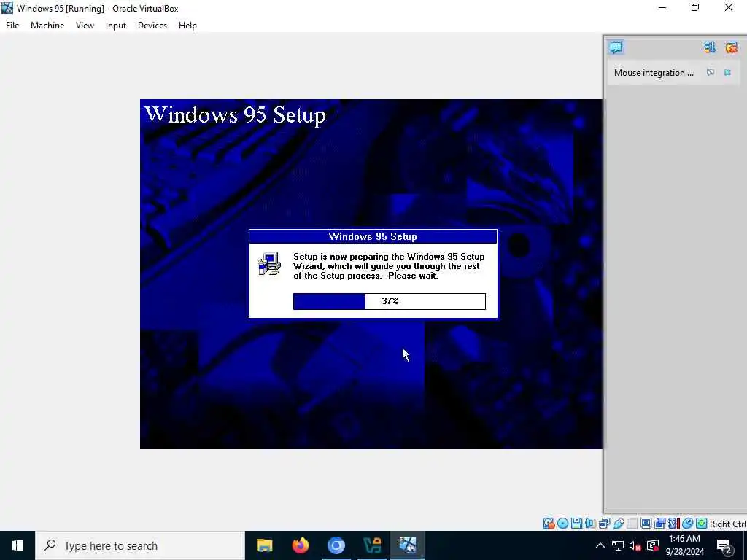This screenshot has height=560, width=747.
Task: Click the muted volume tray icon
Action: [x=635, y=545]
